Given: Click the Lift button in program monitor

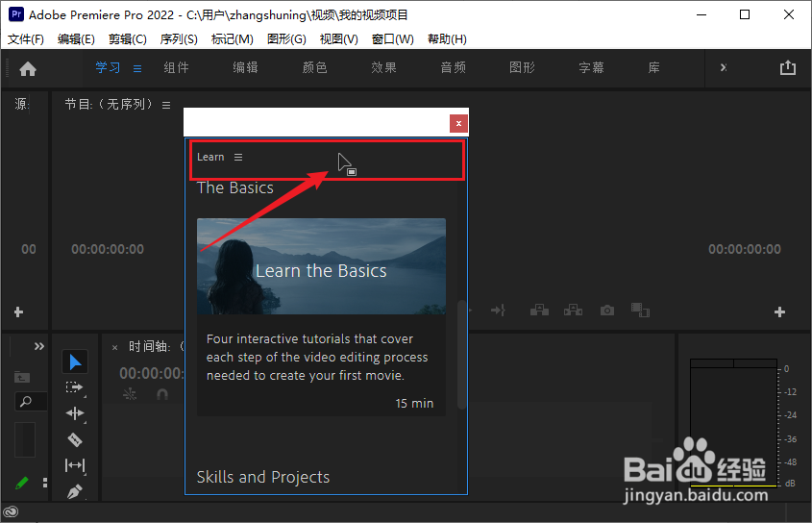Looking at the screenshot, I should coord(539,311).
